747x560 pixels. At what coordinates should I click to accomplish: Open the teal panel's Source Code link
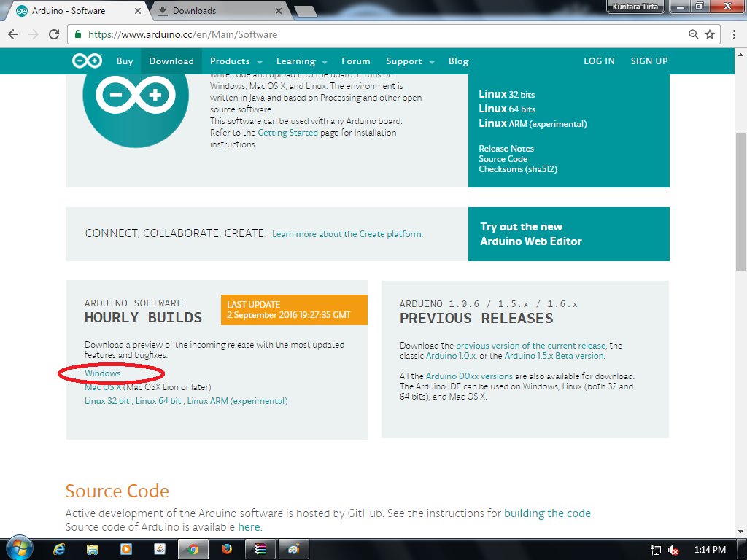click(503, 158)
